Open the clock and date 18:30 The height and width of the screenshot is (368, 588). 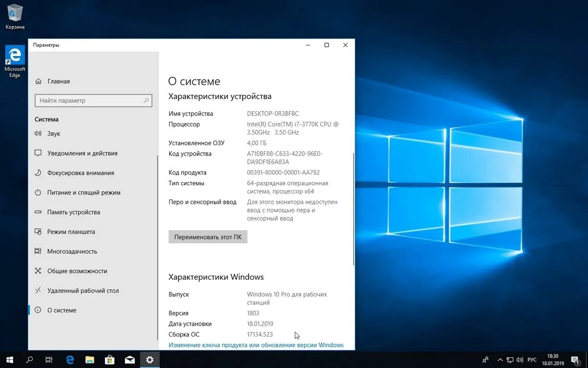point(553,360)
